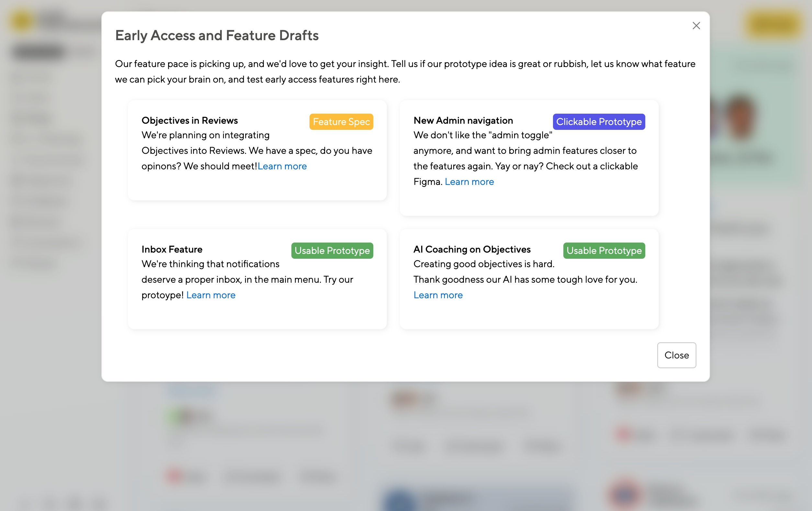The width and height of the screenshot is (812, 511).
Task: Click the Early Access and Feature Drafts heading
Action: point(217,35)
